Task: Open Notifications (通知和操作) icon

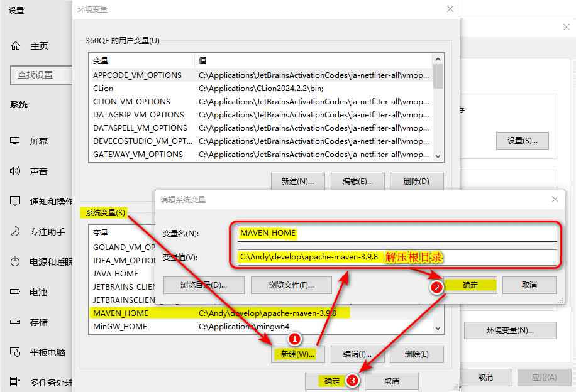Action: click(x=16, y=201)
